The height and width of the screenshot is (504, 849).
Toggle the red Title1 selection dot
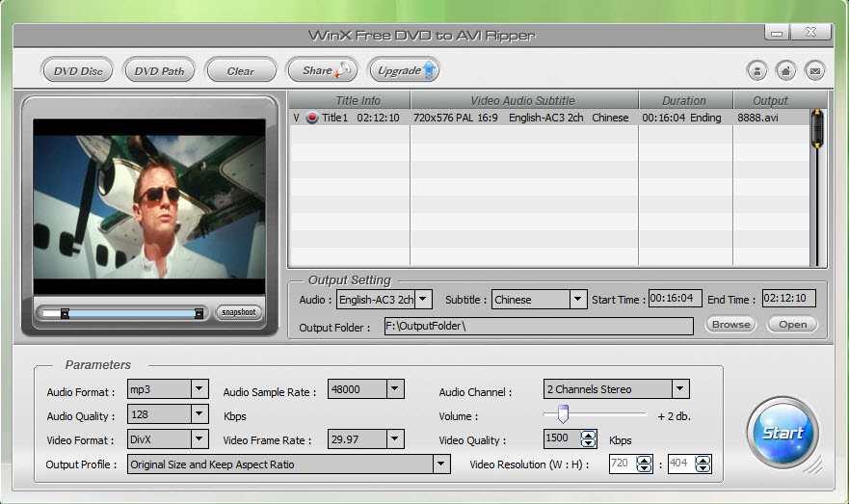click(x=312, y=118)
